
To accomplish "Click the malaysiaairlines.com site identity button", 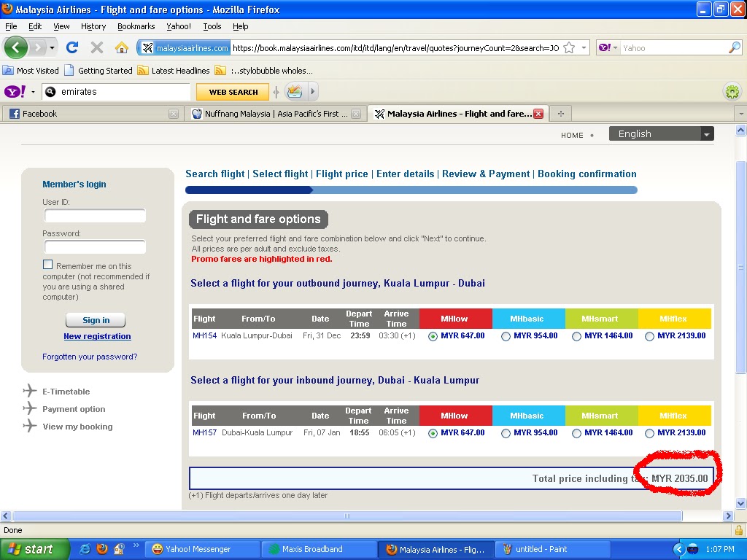I will pyautogui.click(x=185, y=47).
